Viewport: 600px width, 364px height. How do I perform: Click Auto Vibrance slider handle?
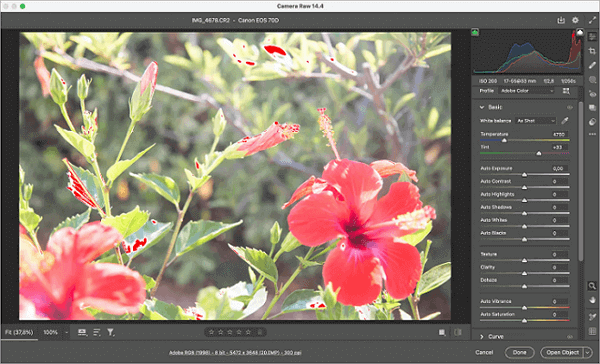[x=525, y=308]
